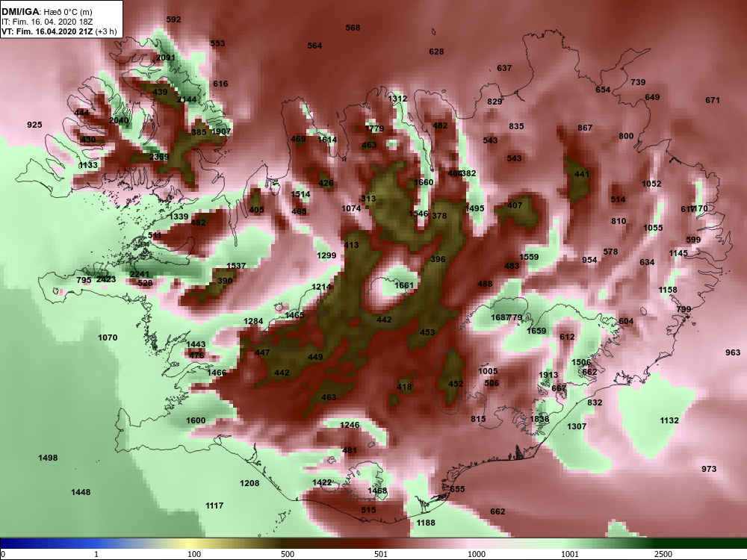Pick the dark green end of the color scale
The image size is (747, 560).
(x=701, y=544)
